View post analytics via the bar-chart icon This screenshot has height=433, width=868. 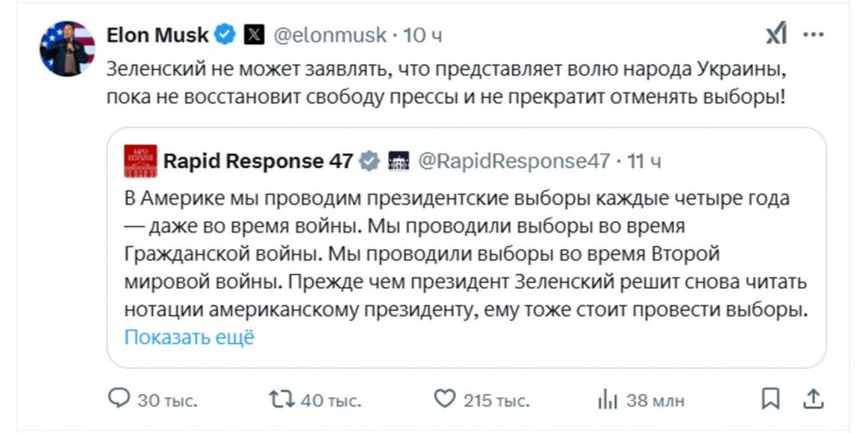coord(608,399)
